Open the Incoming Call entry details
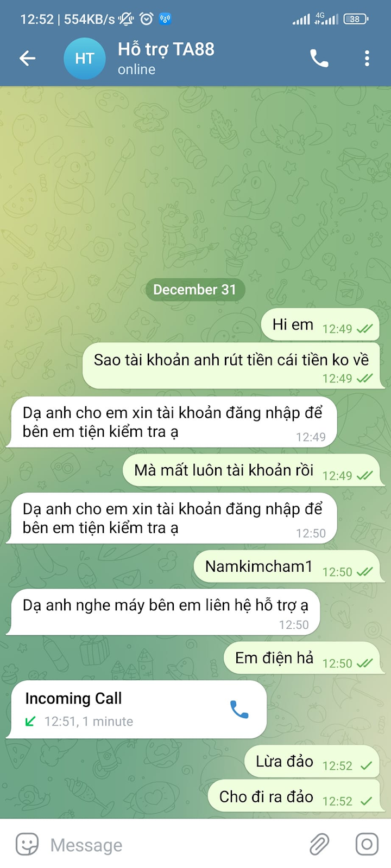Image resolution: width=391 pixels, height=868 pixels. pyautogui.click(x=136, y=710)
